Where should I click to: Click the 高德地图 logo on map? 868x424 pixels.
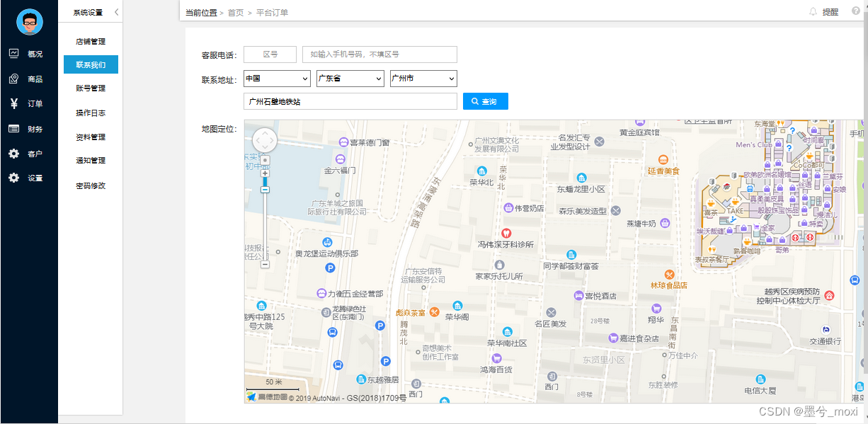(x=266, y=397)
